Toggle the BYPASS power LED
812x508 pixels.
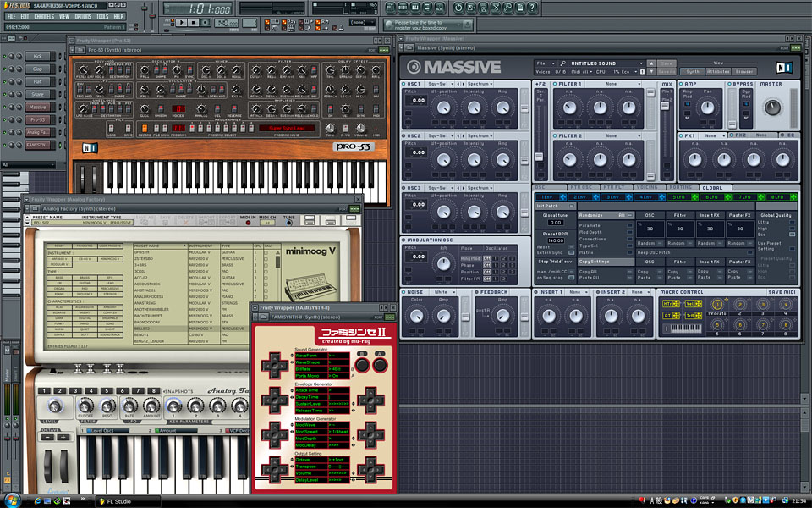click(729, 84)
